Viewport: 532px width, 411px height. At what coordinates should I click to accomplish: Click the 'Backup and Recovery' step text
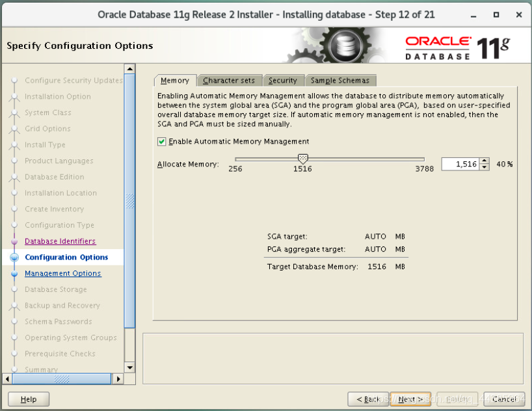62,306
